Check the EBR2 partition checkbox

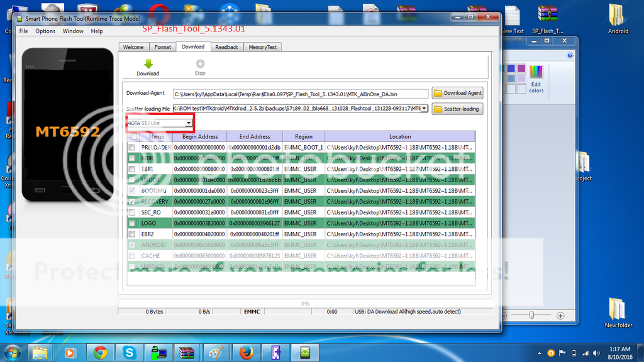(x=132, y=234)
